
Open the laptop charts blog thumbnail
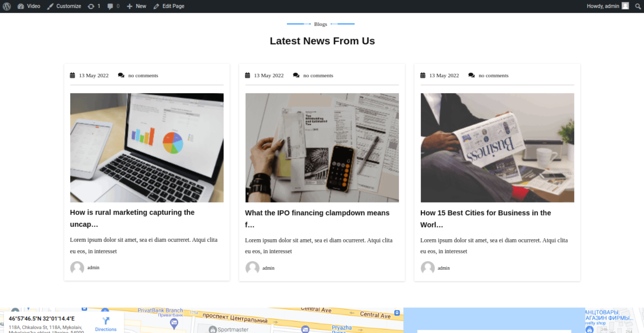pos(147,148)
